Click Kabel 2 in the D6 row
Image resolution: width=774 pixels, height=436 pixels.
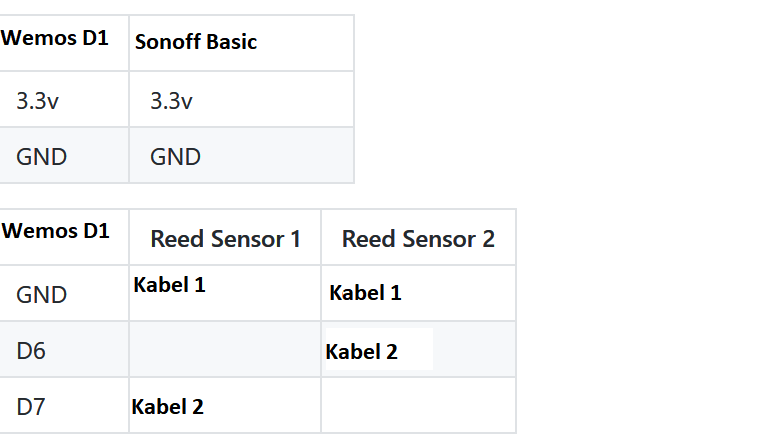(x=362, y=352)
